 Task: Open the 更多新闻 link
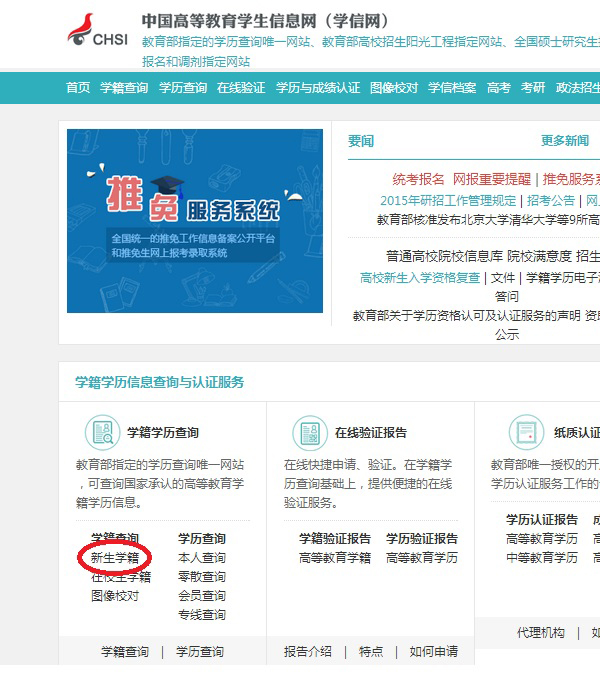[x=565, y=141]
